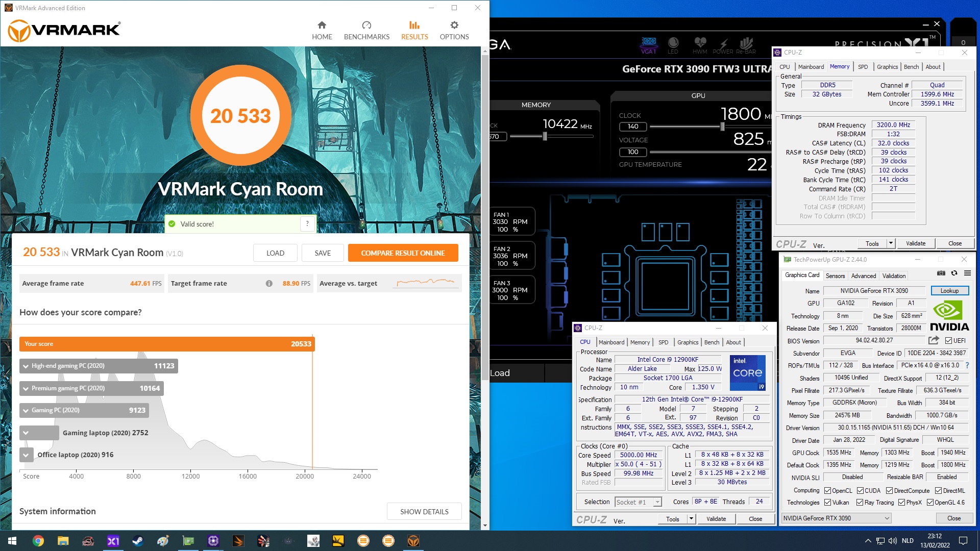Click the GPU clock offset field showing 140

point(633,127)
